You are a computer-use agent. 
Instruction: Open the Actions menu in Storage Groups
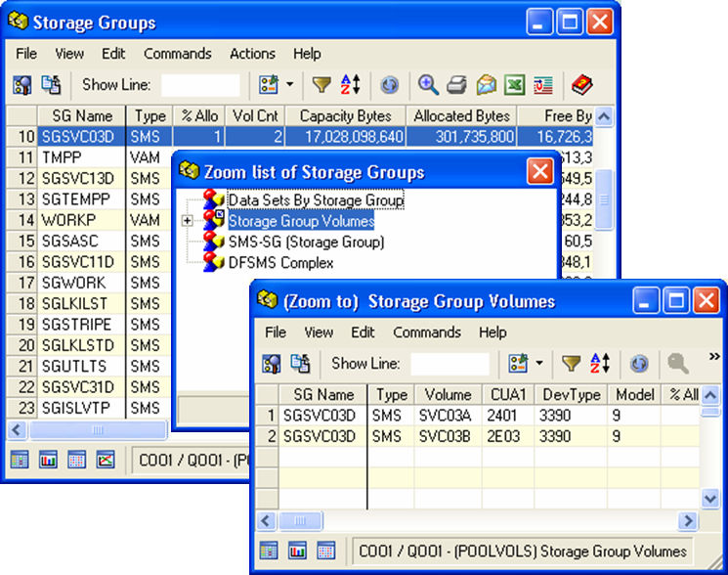(x=252, y=54)
